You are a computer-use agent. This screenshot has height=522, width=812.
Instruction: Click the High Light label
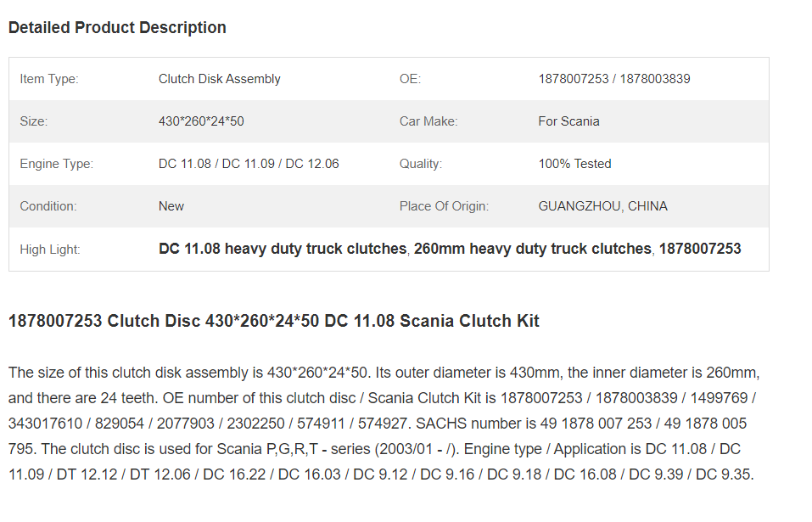tap(50, 250)
